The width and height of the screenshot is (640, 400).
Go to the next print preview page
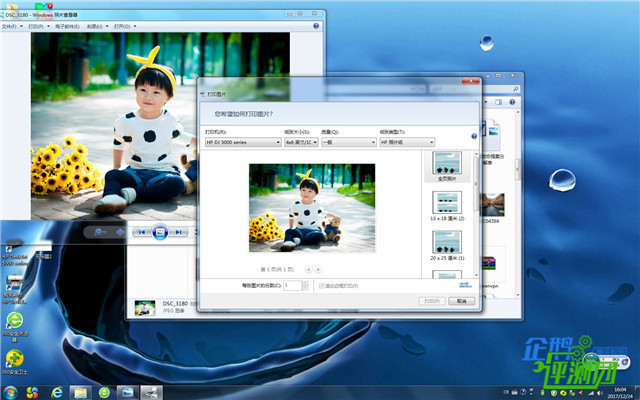[318, 269]
